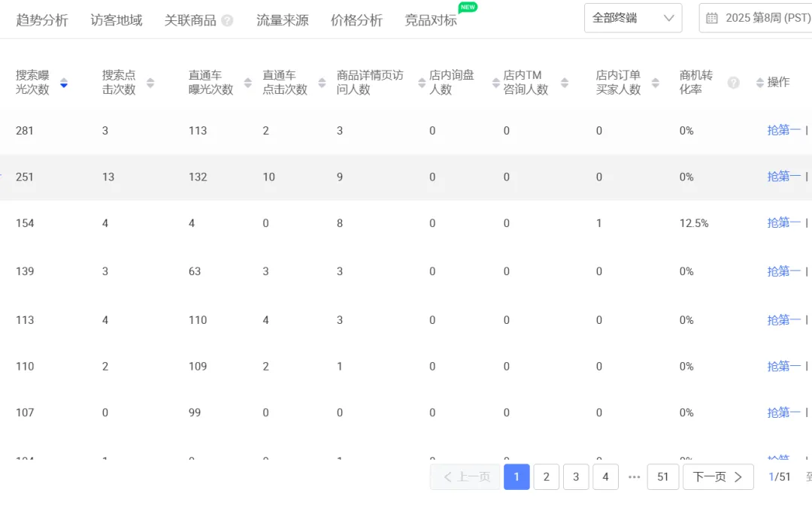Click 抢第一 in the row with 281 exposures

tap(783, 131)
